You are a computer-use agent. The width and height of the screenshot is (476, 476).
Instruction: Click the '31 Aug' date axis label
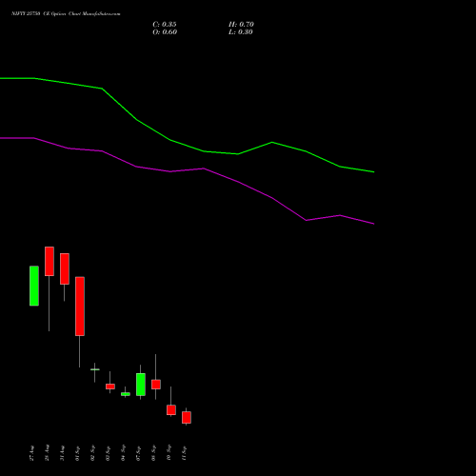tap(62, 453)
